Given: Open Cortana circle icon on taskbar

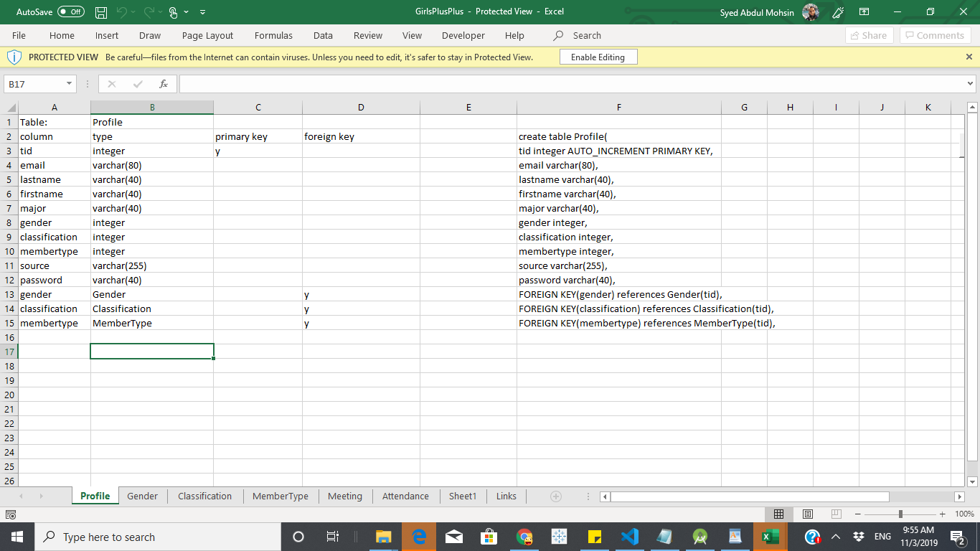Looking at the screenshot, I should coord(298,537).
